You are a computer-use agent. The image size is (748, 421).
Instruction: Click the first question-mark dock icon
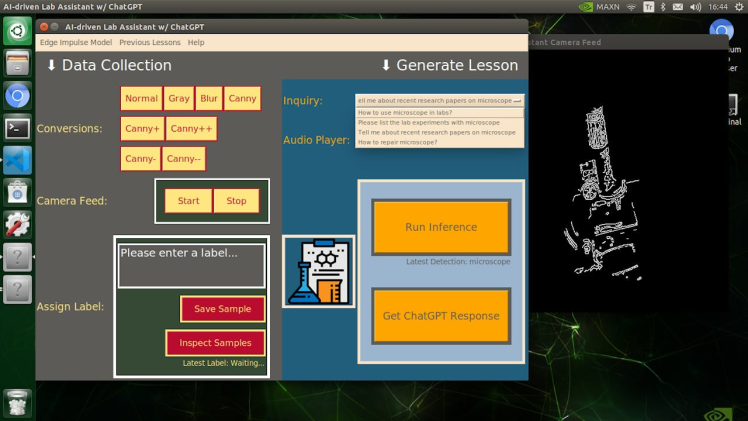[x=18, y=257]
